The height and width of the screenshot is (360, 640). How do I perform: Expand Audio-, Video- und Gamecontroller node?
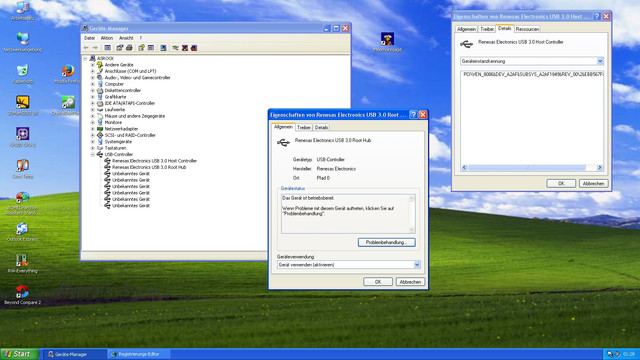(93, 78)
